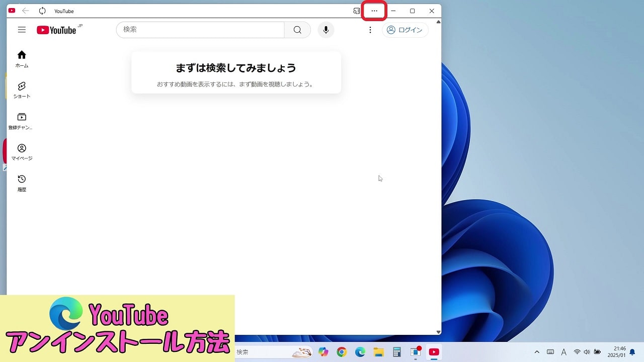This screenshot has height=362, width=644.
Task: Click the touch keyboard tray icon
Action: pyautogui.click(x=550, y=352)
